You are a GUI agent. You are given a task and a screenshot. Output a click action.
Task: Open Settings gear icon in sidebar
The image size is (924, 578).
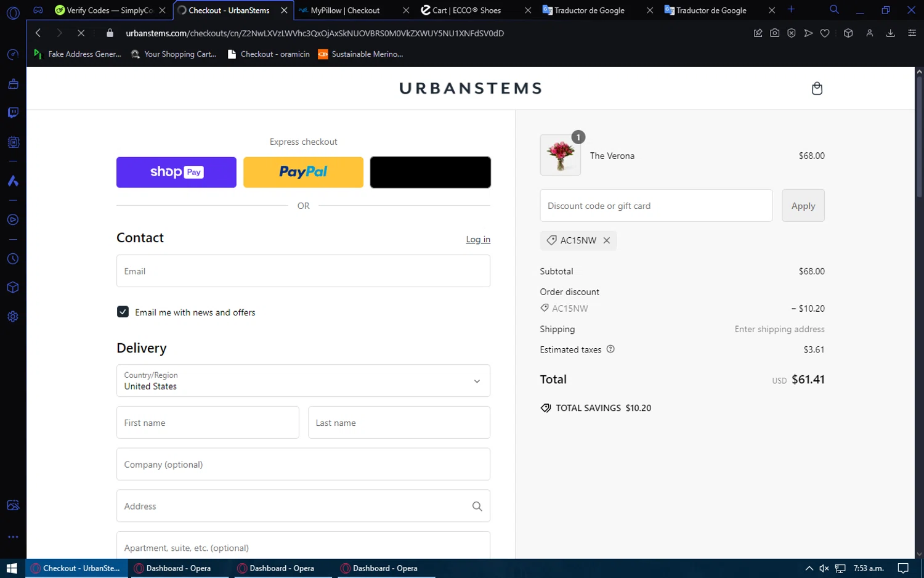(x=13, y=317)
